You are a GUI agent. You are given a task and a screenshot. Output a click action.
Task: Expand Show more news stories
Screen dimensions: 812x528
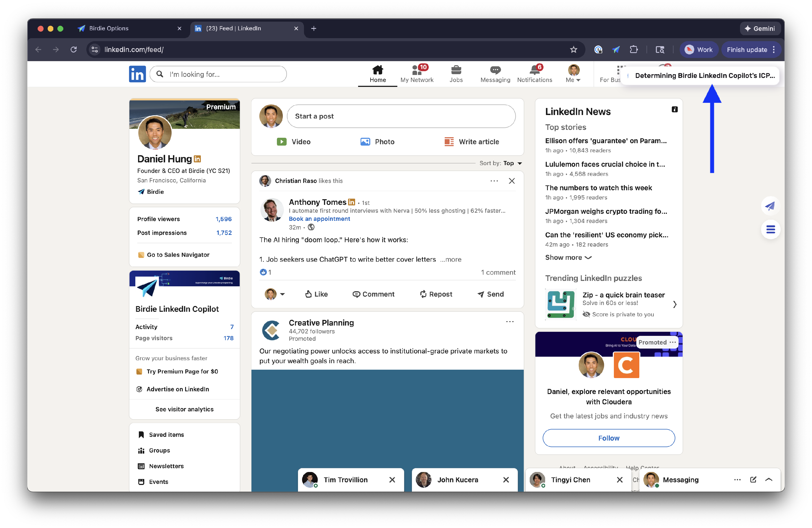[x=568, y=258]
